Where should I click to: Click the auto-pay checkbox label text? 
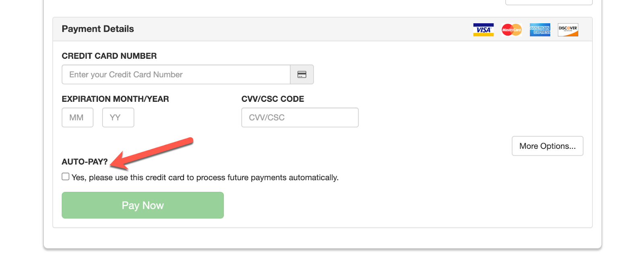[205, 177]
